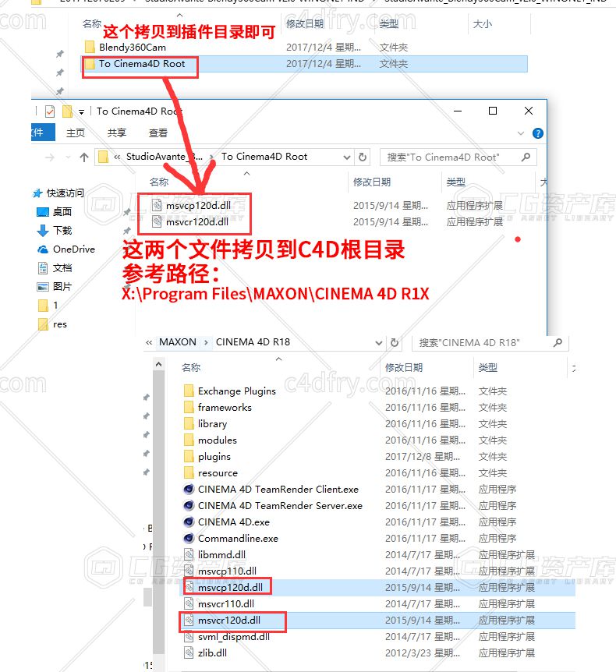The height and width of the screenshot is (672, 616).
Task: Click the 搜索"CINEMA 4D R18" search box
Action: pos(490,343)
